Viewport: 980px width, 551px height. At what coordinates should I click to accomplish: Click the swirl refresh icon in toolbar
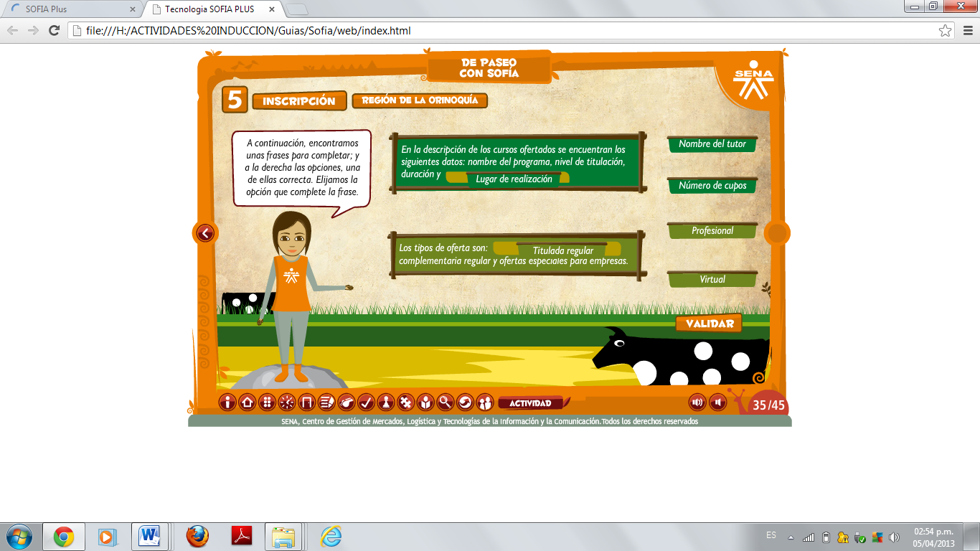465,402
